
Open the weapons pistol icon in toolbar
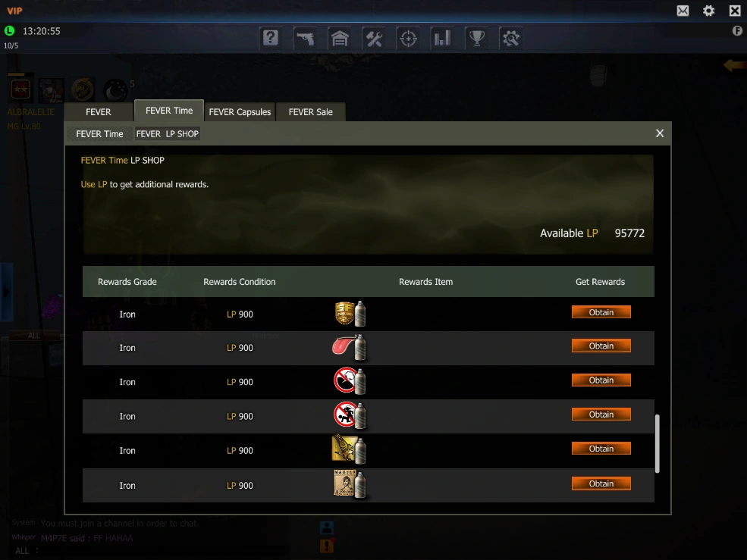tap(305, 38)
